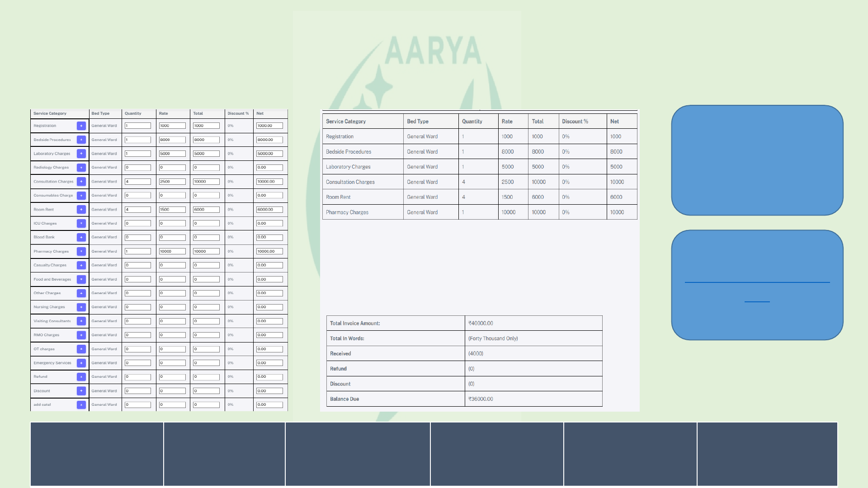The width and height of the screenshot is (868, 488).
Task: Click plus button in Discount row
Action: tap(81, 391)
